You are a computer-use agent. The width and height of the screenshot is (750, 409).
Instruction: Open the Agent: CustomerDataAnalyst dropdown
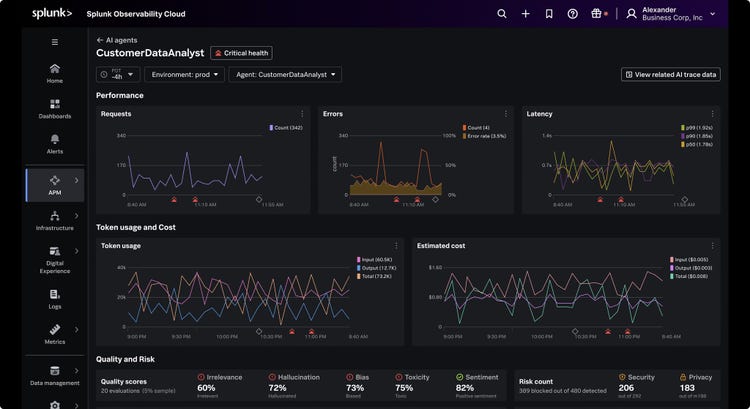click(x=286, y=75)
